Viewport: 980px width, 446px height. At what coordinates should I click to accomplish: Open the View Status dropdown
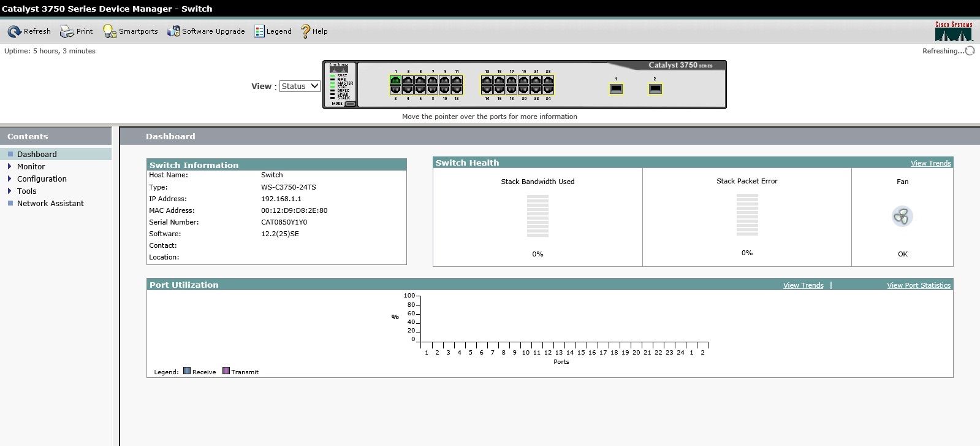300,87
